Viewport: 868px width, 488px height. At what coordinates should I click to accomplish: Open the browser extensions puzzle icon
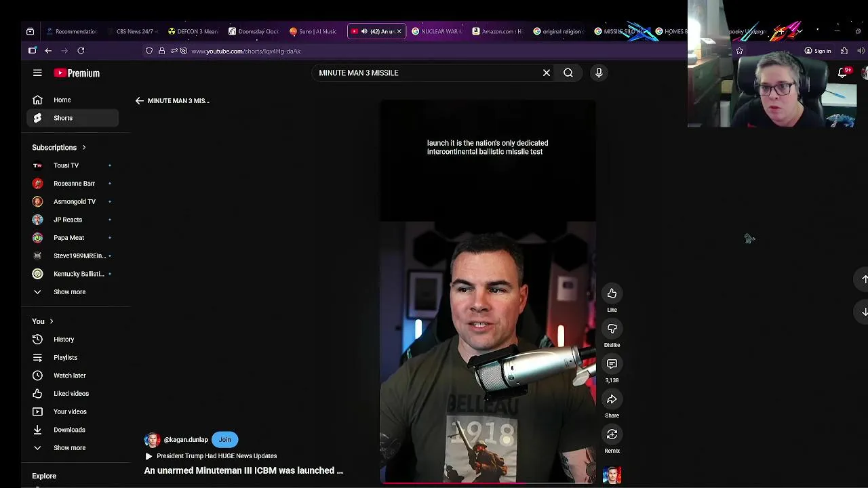pyautogui.click(x=844, y=51)
